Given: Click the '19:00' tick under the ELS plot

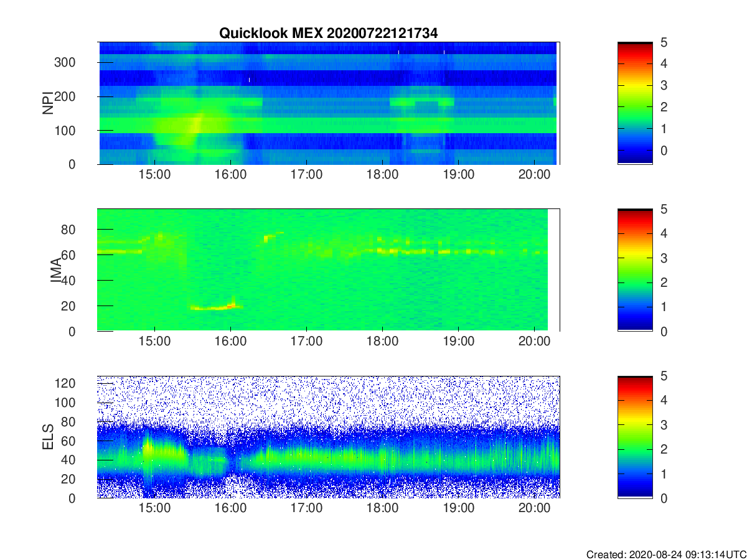Looking at the screenshot, I should point(458,509).
